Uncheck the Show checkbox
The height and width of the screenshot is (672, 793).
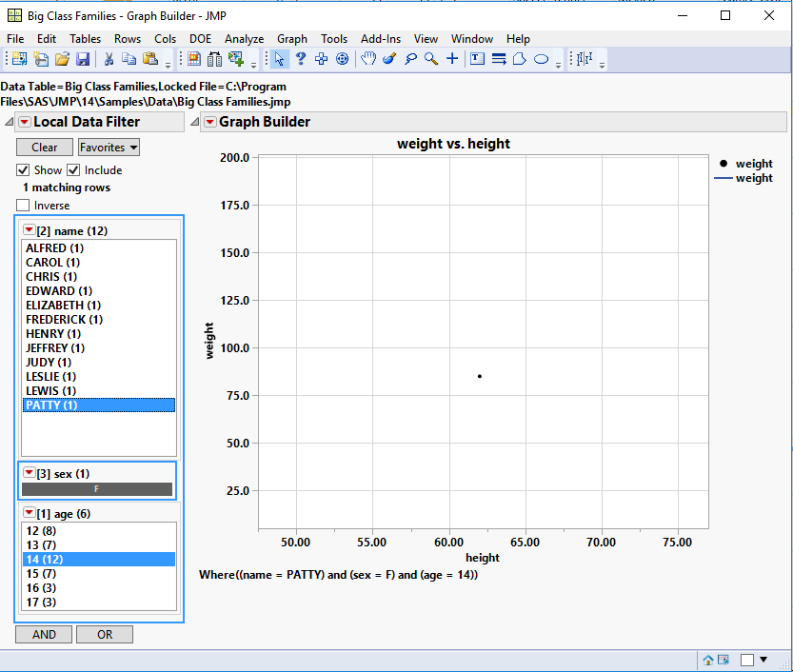(24, 170)
